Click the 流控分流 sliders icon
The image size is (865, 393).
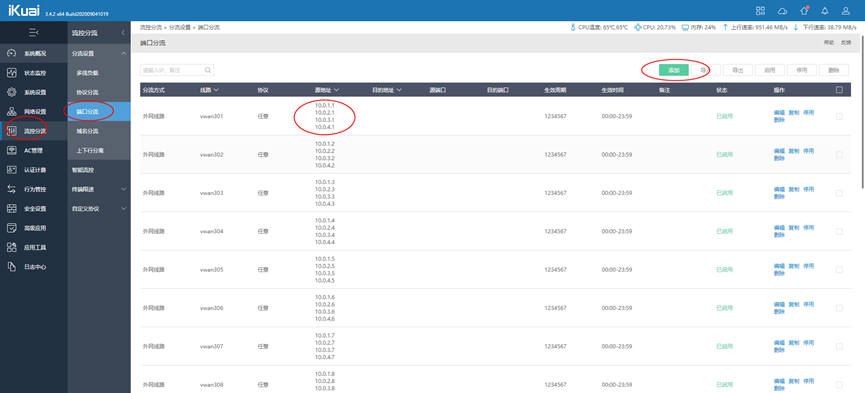(12, 131)
